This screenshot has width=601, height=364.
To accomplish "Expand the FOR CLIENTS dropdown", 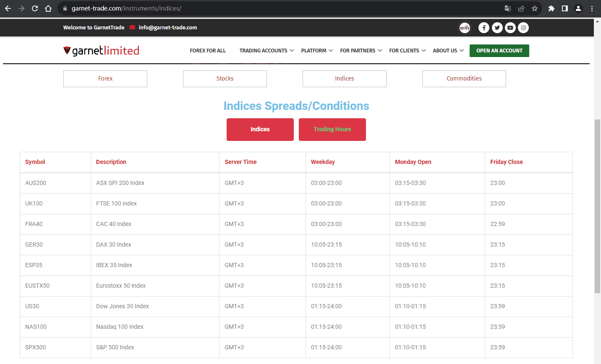I will click(x=407, y=50).
